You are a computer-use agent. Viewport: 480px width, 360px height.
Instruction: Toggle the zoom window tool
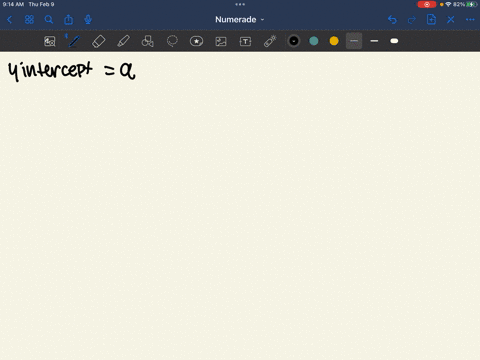click(50, 41)
